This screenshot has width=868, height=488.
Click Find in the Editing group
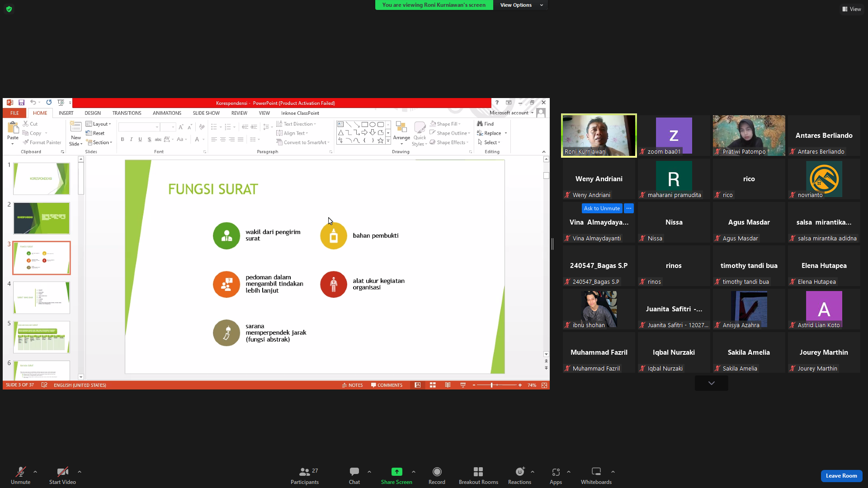click(x=486, y=124)
